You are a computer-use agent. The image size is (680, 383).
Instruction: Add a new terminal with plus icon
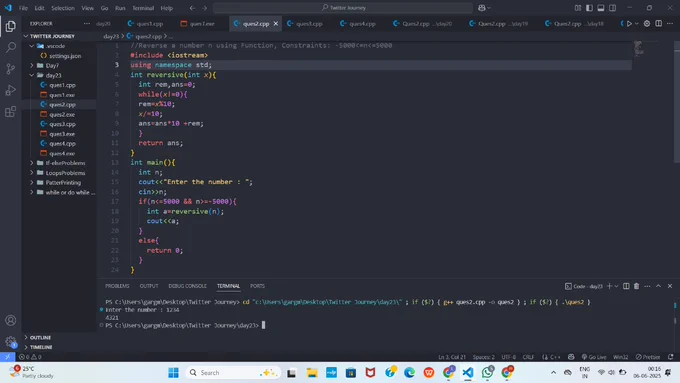[609, 286]
